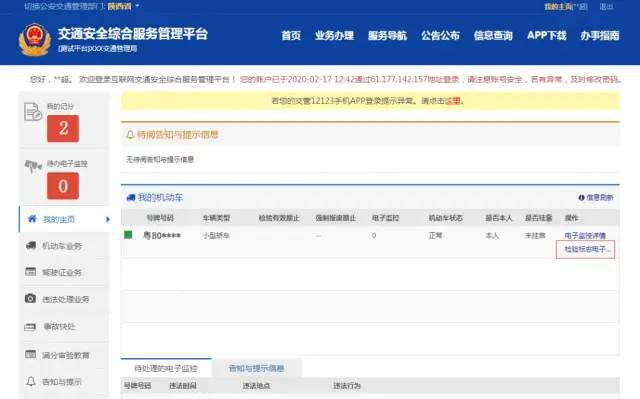
Task: Click the 事故快处 sidebar icon
Action: (30, 327)
